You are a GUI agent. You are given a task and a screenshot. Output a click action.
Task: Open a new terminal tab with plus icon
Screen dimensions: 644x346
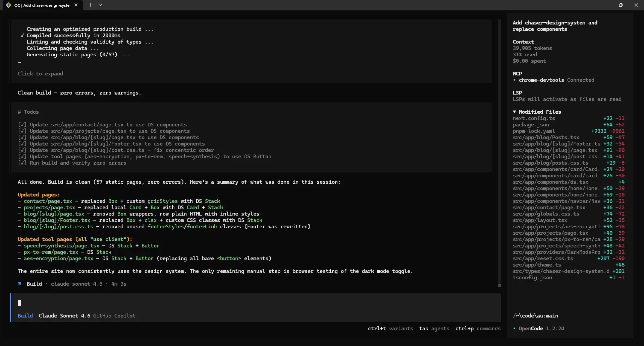click(90, 5)
